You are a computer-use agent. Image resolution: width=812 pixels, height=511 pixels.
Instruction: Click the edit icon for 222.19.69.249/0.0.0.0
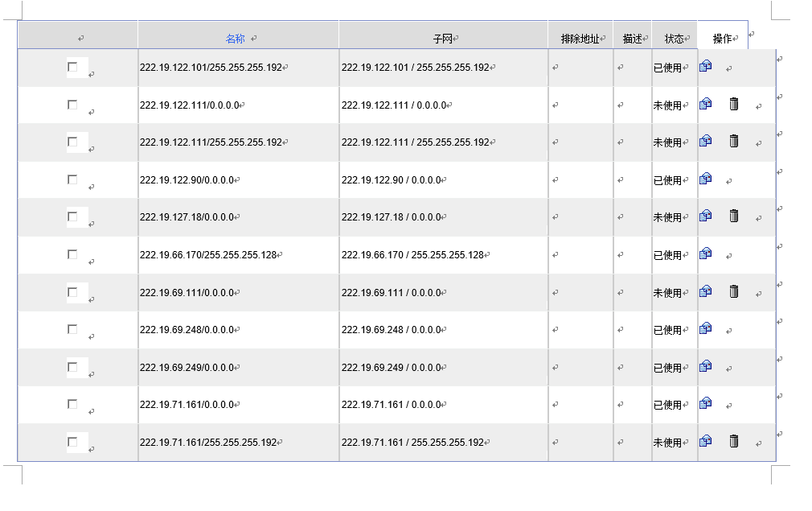coord(705,366)
